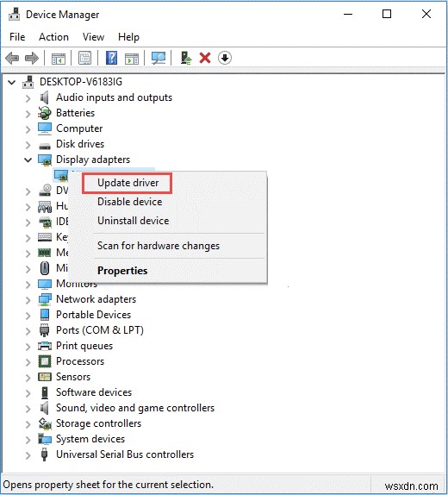Expand Universal Serial Bus controllers

coord(28,455)
